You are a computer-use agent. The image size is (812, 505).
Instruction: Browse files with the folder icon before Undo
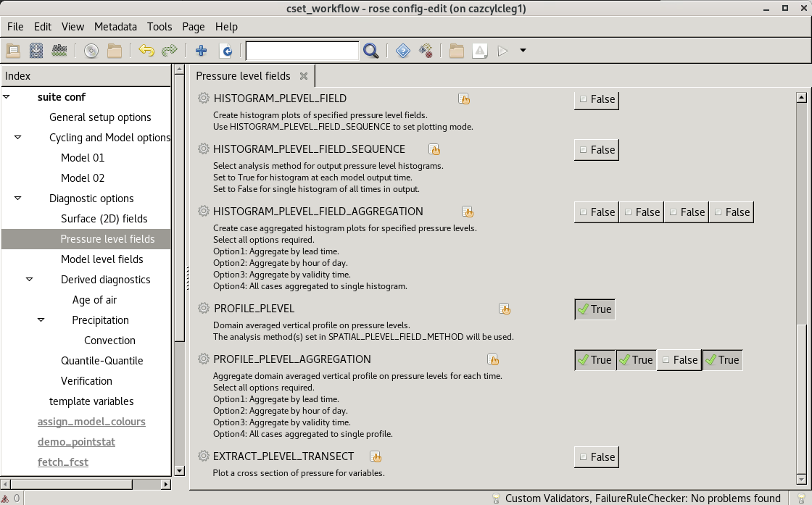115,51
